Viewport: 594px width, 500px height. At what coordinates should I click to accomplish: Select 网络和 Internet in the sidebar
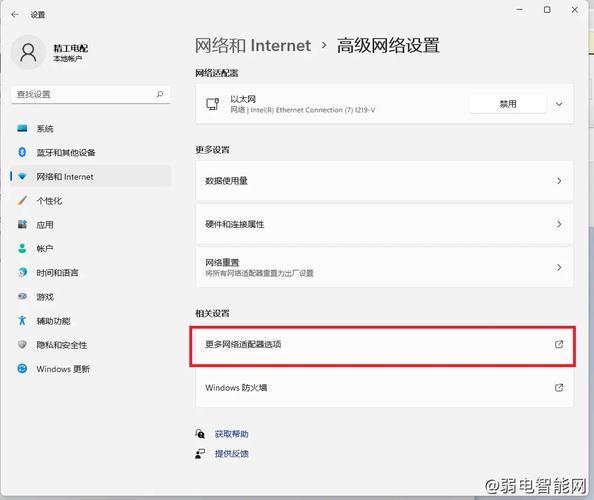click(91, 177)
